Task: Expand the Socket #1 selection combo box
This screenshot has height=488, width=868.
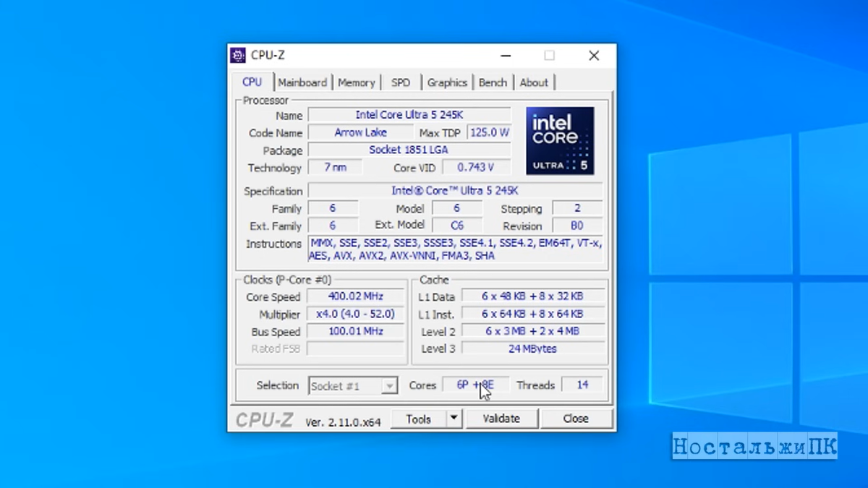Action: click(x=353, y=386)
